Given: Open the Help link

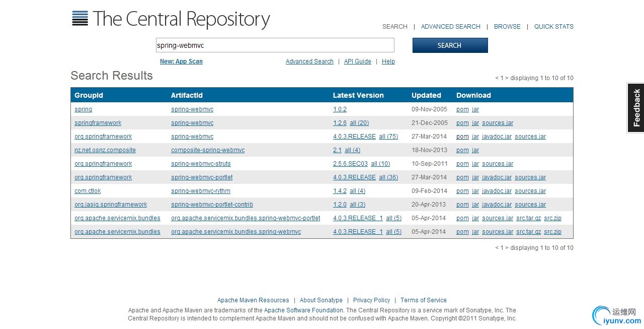Looking at the screenshot, I should (x=388, y=61).
